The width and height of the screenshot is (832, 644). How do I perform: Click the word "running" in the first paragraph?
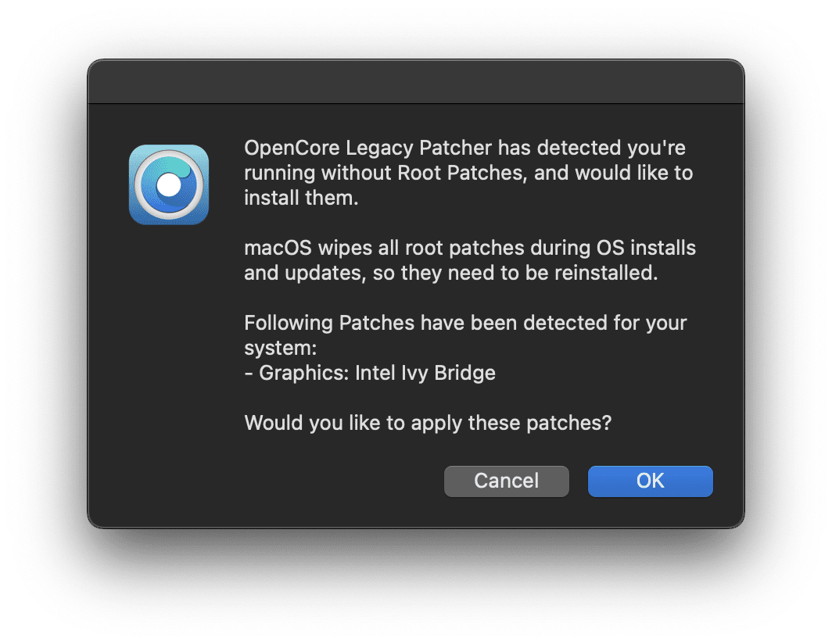279,173
